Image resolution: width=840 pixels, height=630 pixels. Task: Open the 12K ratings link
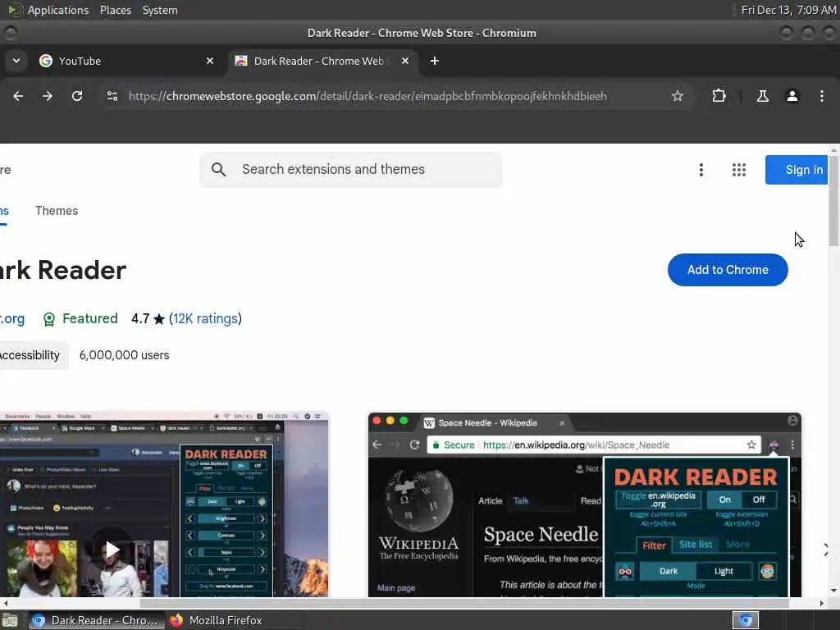pos(205,319)
